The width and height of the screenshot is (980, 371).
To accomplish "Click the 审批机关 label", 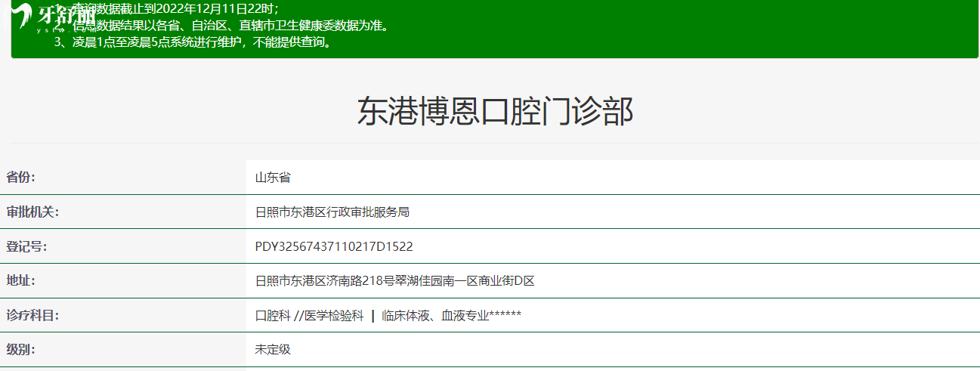I will coord(32,212).
